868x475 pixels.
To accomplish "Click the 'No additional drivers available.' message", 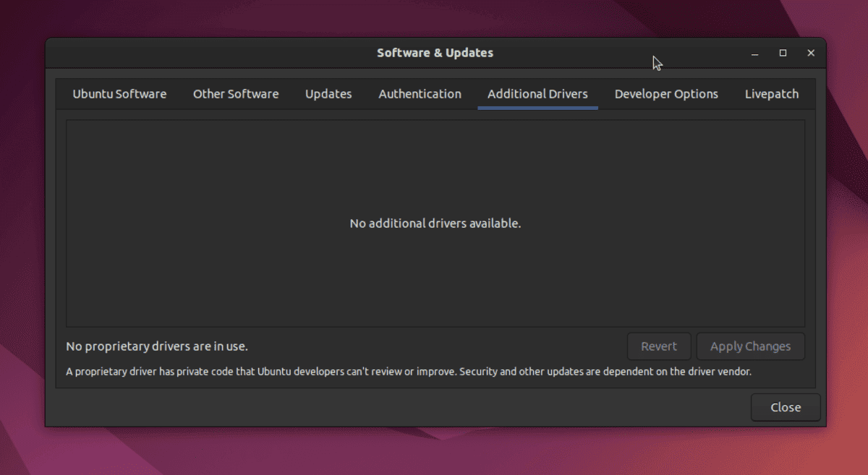I will click(435, 223).
